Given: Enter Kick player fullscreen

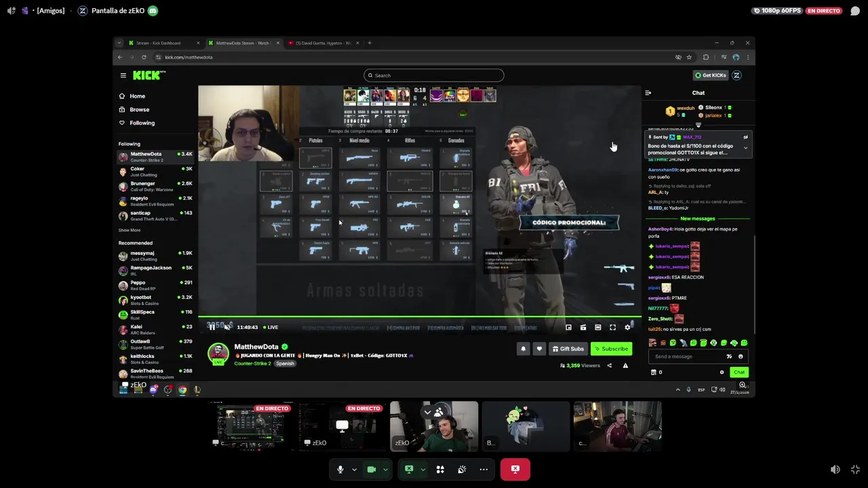Looking at the screenshot, I should click(612, 327).
